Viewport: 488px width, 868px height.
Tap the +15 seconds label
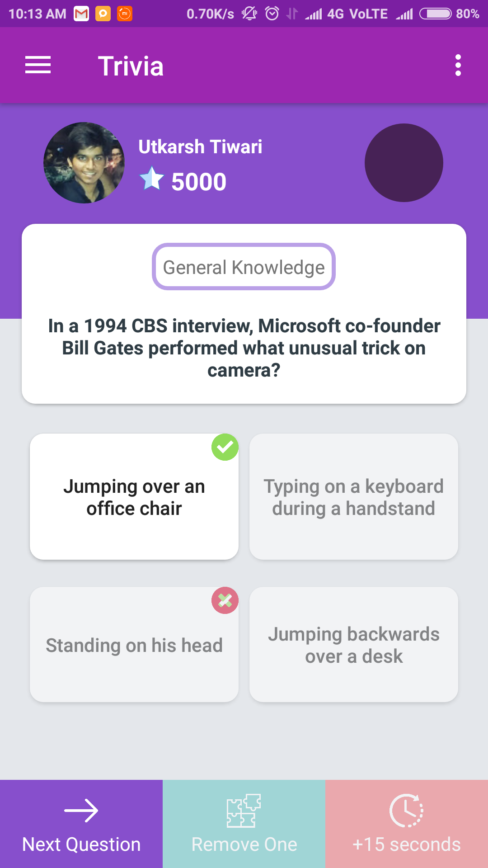[407, 844]
